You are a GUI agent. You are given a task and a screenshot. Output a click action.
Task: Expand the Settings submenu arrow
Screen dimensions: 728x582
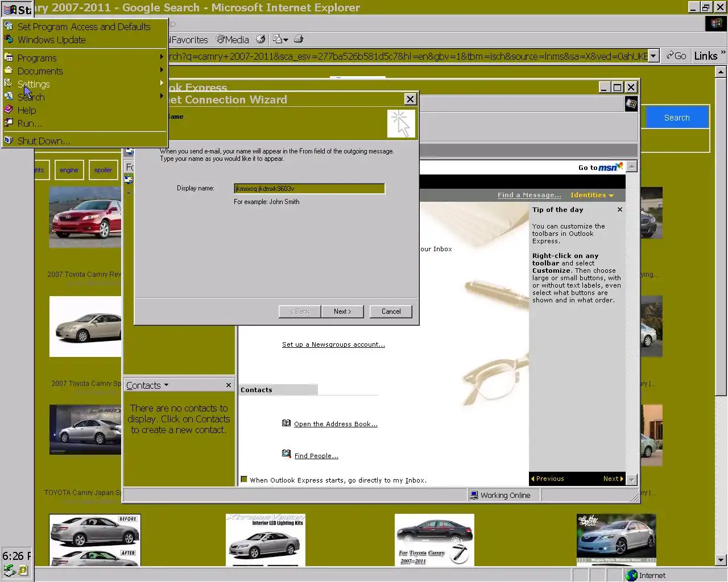pos(162,83)
